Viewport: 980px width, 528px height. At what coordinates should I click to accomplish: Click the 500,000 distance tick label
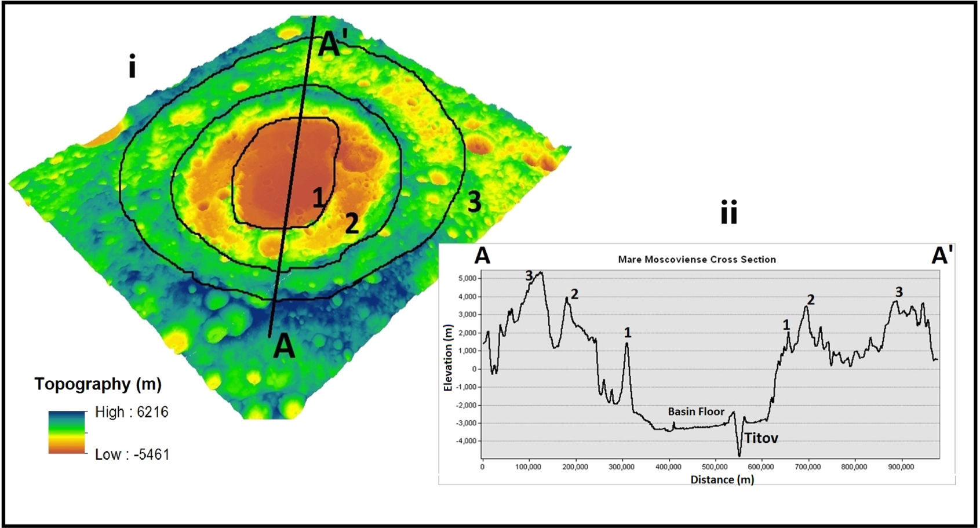click(x=715, y=467)
